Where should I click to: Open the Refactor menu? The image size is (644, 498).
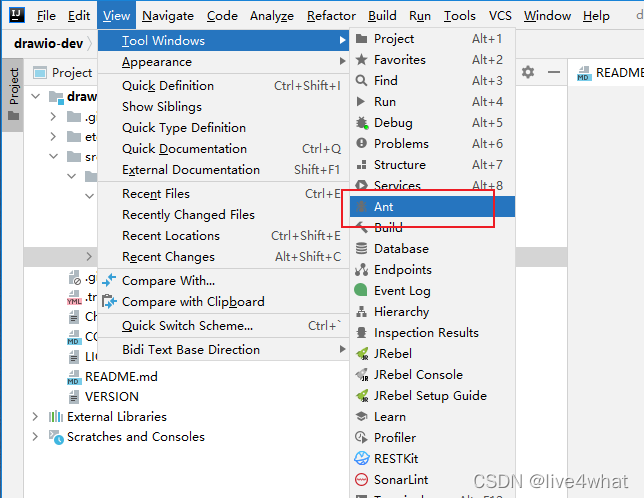[331, 16]
